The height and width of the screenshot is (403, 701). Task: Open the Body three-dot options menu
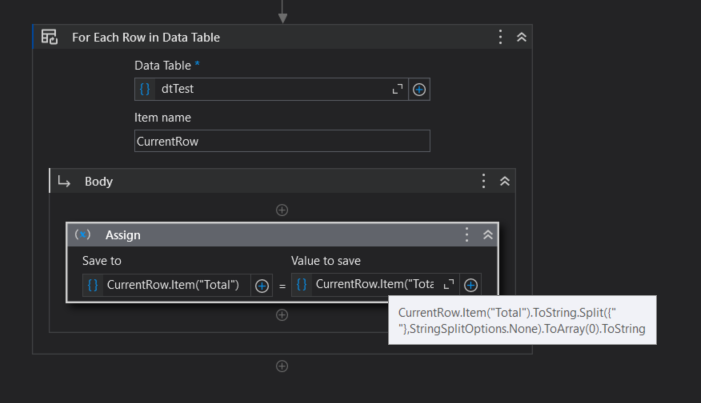[x=485, y=181]
